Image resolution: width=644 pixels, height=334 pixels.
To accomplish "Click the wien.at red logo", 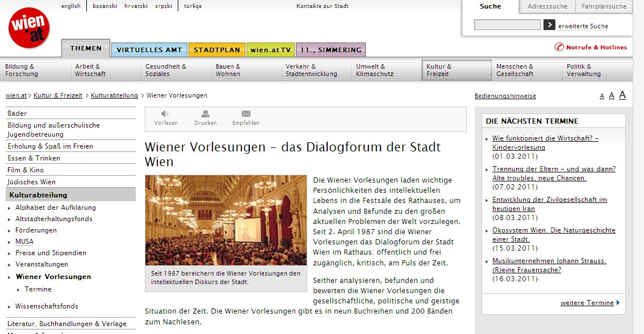I will click(x=30, y=28).
